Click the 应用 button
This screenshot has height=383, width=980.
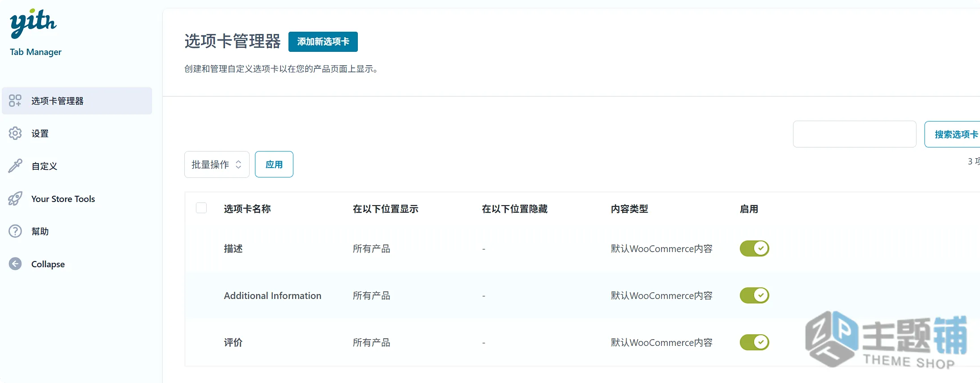tap(274, 164)
